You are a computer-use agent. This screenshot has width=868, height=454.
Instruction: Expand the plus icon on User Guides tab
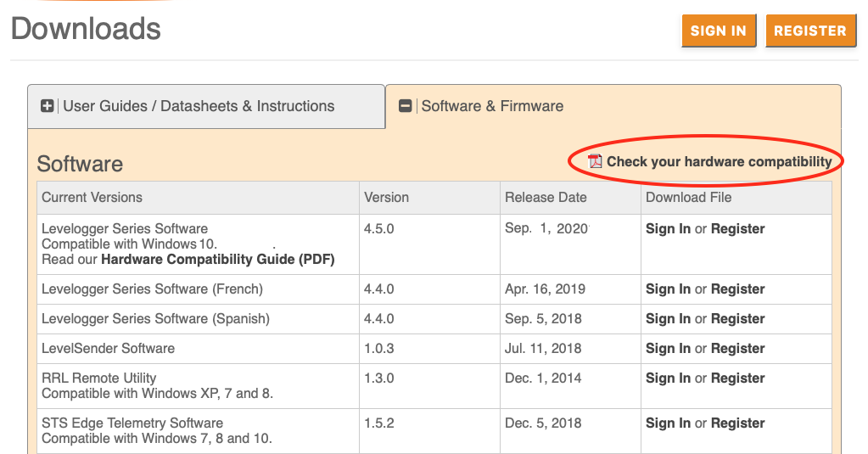[47, 106]
